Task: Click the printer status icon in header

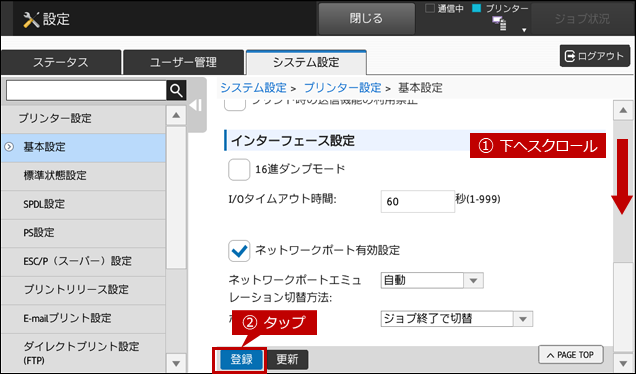Action: tap(499, 24)
